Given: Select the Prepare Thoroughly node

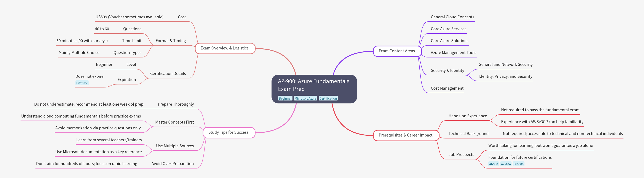Looking at the screenshot, I should pos(176,104).
